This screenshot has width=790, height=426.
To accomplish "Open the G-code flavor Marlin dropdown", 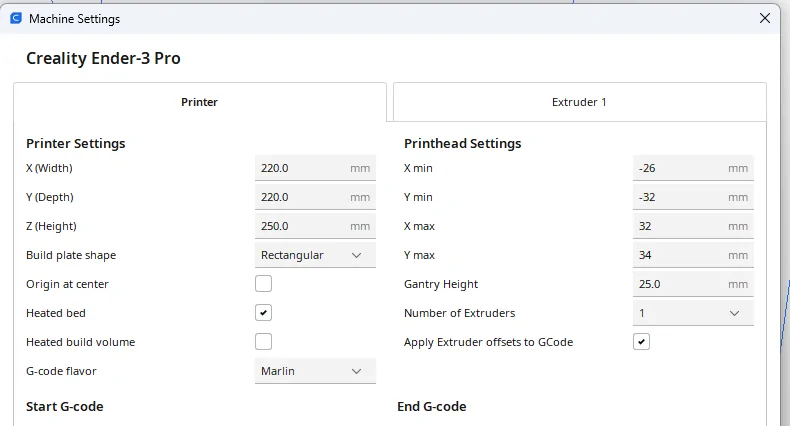I will tap(315, 371).
